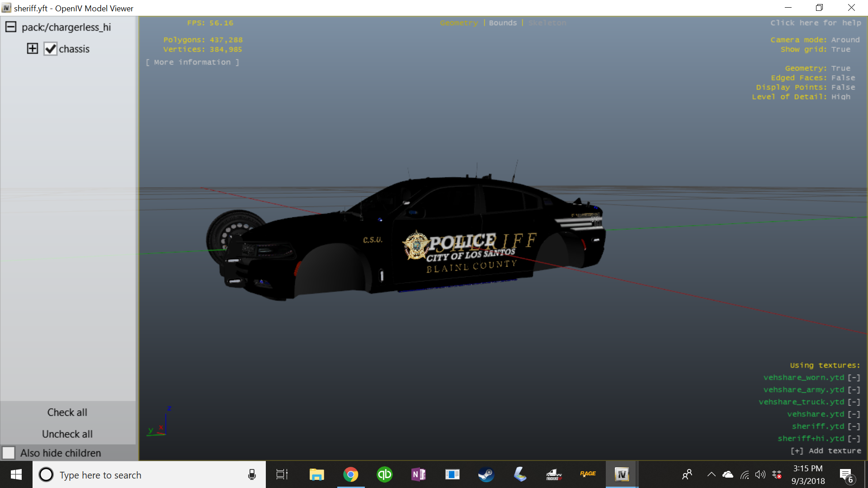Remove the vehshare_worn.ytd texture with [-]

[854, 378]
